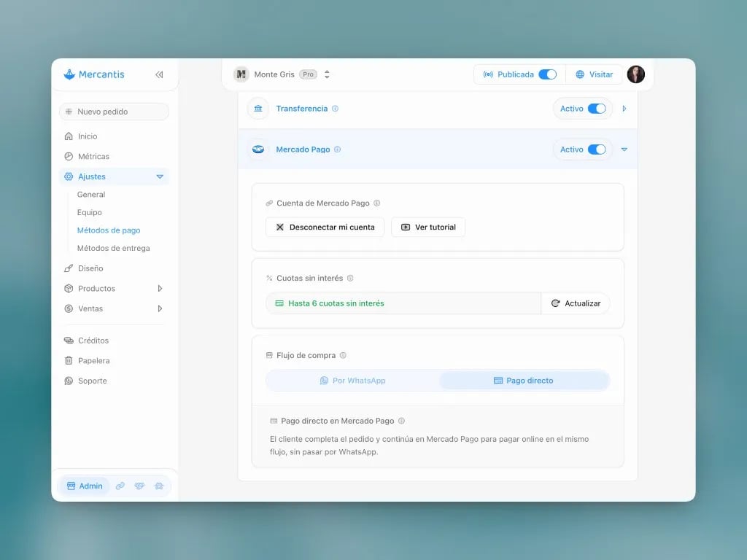Click the Nuevo pedido button

pyautogui.click(x=114, y=112)
